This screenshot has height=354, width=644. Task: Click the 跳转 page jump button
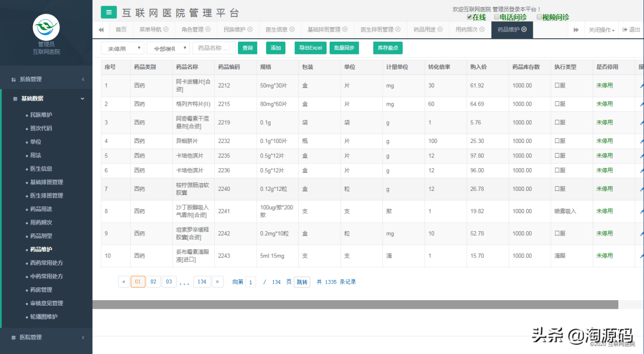[302, 282]
